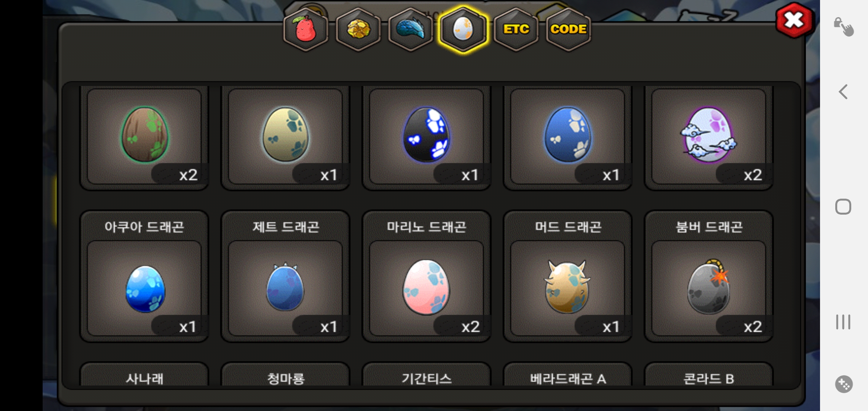Viewport: 868px width, 411px height.
Task: Switch to the gold nugget tab
Action: pyautogui.click(x=358, y=29)
